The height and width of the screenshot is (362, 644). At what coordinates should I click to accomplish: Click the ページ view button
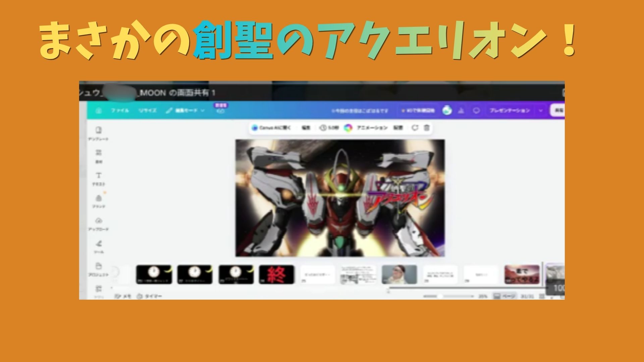(504, 296)
